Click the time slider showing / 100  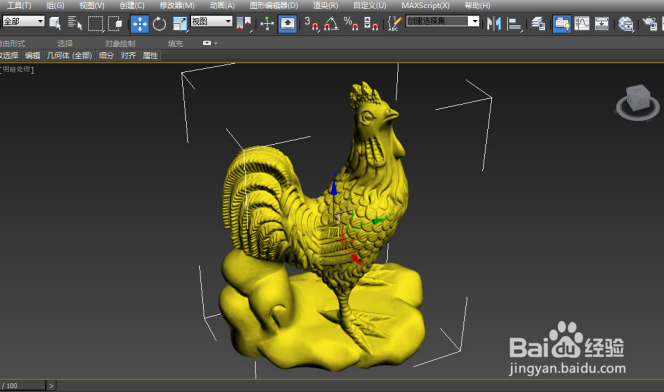pyautogui.click(x=22, y=386)
